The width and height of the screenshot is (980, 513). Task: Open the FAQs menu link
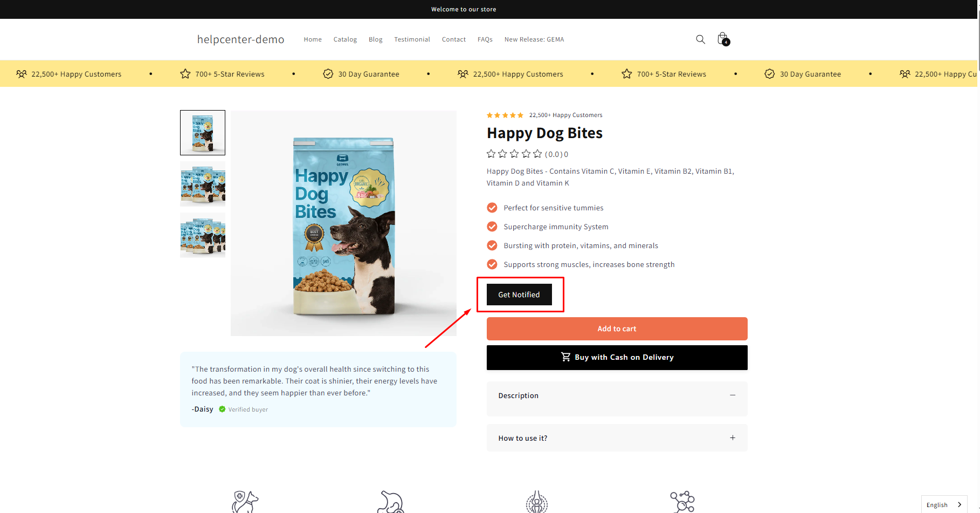[x=485, y=39]
